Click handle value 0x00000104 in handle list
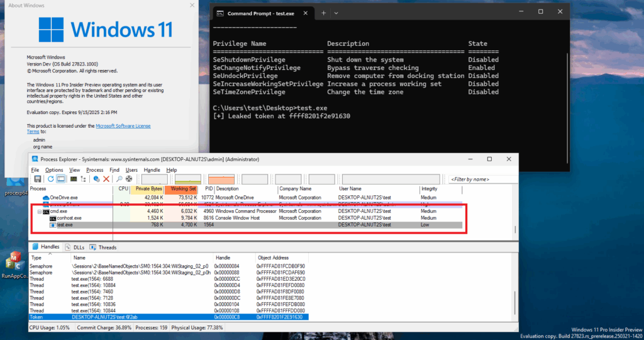Screen dimensions: 644x340 [227, 304]
